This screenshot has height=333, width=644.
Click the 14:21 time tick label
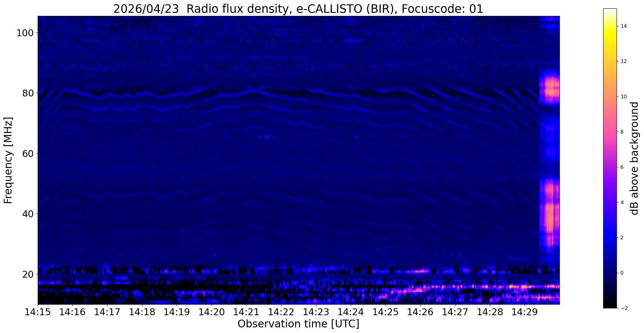coord(246,312)
